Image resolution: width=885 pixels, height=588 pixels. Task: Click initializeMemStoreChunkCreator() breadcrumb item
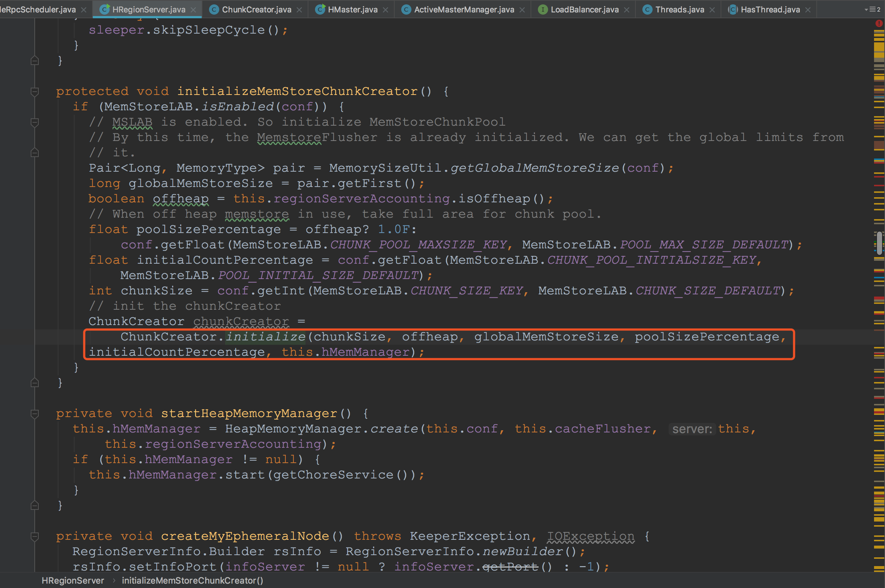coord(193,580)
